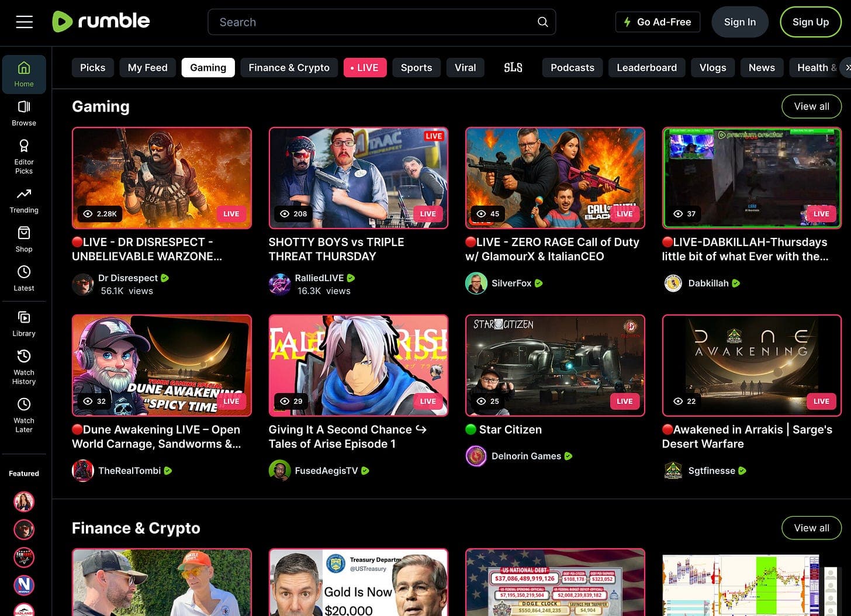
Task: Select the My Feed tab
Action: point(148,68)
